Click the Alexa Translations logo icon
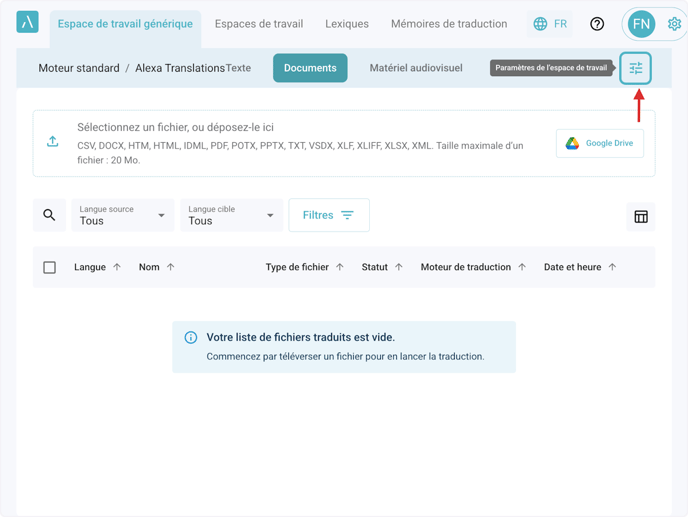Viewport: 688px width, 517px height. click(x=28, y=22)
